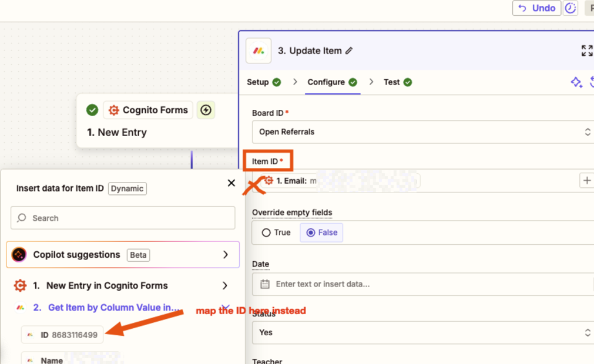Click the Cognito Forms gear icon in data list

tap(20, 285)
